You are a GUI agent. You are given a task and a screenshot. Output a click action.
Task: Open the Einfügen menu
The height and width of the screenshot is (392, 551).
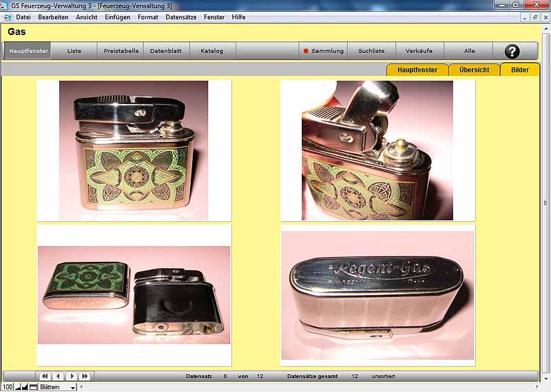coord(117,17)
